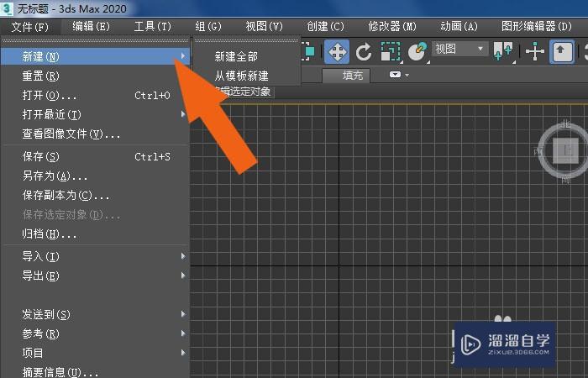Select the Scale tool
Screen dimensions: 588x378
391,52
